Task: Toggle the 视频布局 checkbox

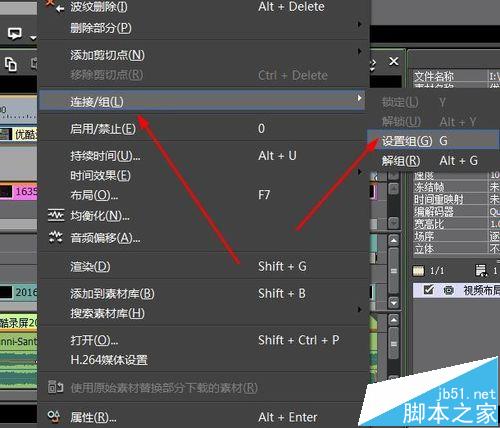Action: pos(428,290)
